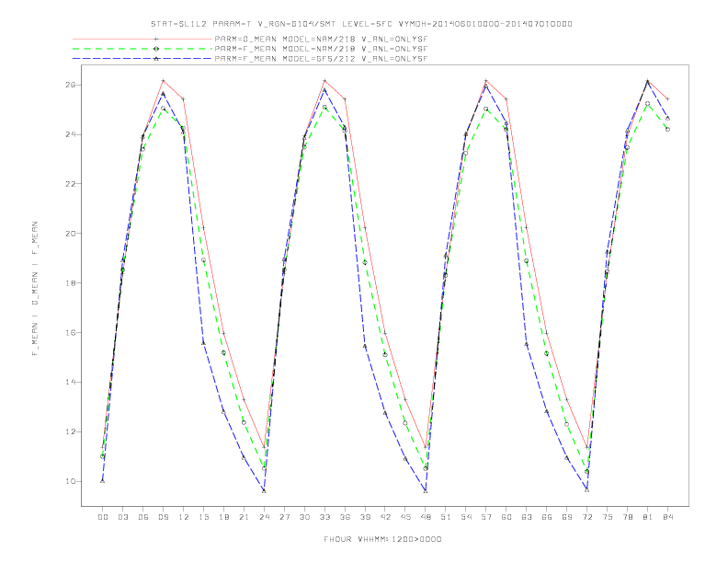Click x-axis tick label 78
This screenshot has height=563, width=728.
[x=627, y=517]
